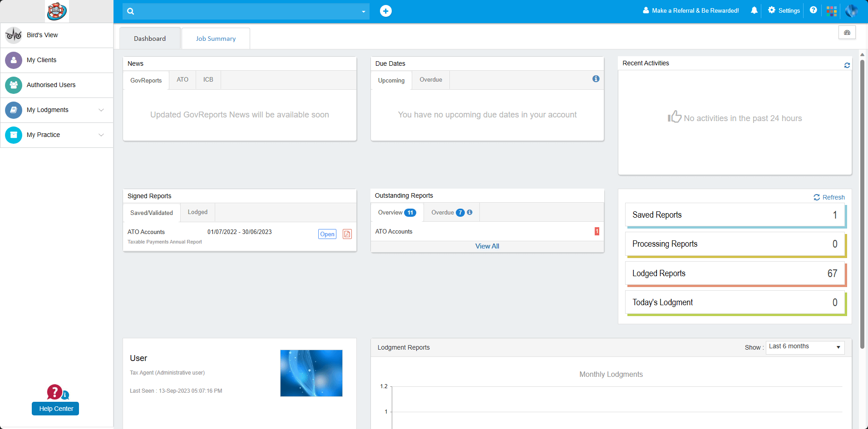This screenshot has height=429, width=868.
Task: Open the help question mark icon
Action: point(813,10)
